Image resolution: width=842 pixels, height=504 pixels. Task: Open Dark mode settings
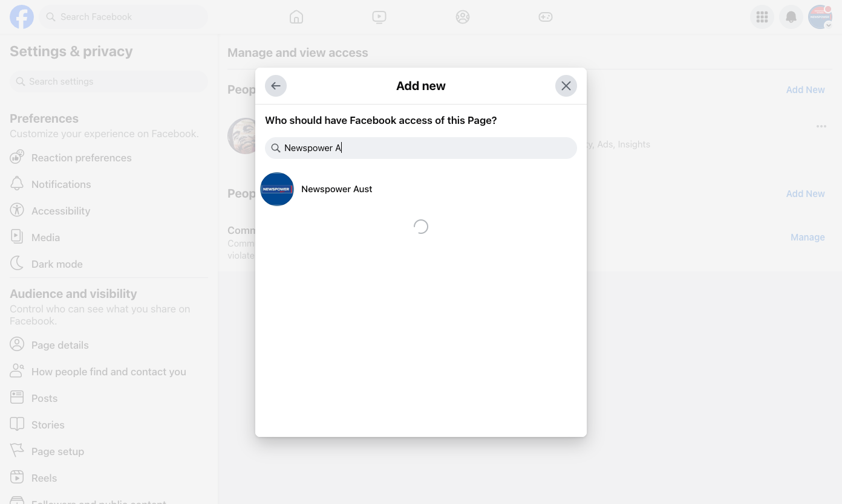click(109, 264)
